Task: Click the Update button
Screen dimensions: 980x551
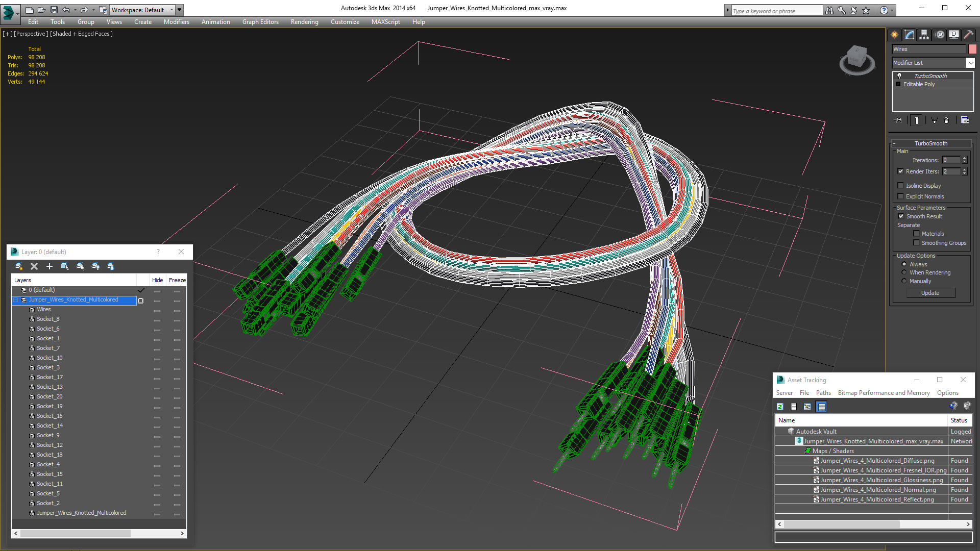Action: [x=930, y=293]
